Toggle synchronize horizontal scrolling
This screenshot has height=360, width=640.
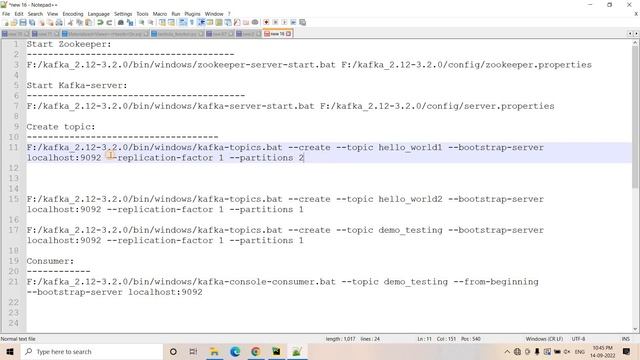pyautogui.click(x=171, y=22)
